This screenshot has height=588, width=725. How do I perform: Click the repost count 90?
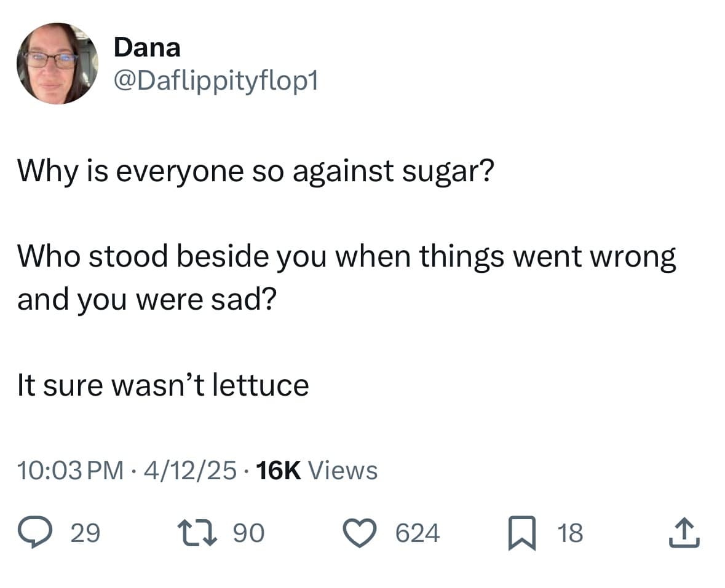coord(249,533)
